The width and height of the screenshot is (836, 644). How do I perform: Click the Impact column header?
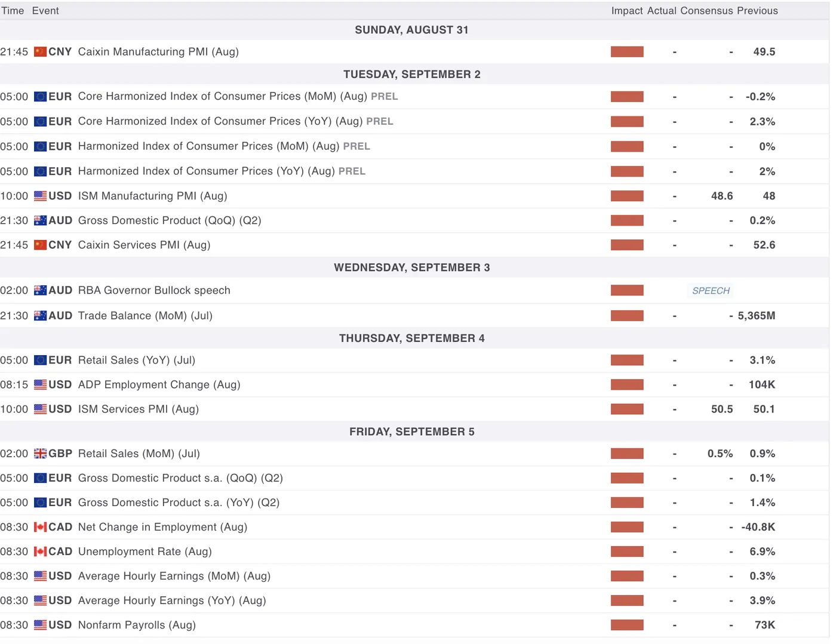click(626, 11)
